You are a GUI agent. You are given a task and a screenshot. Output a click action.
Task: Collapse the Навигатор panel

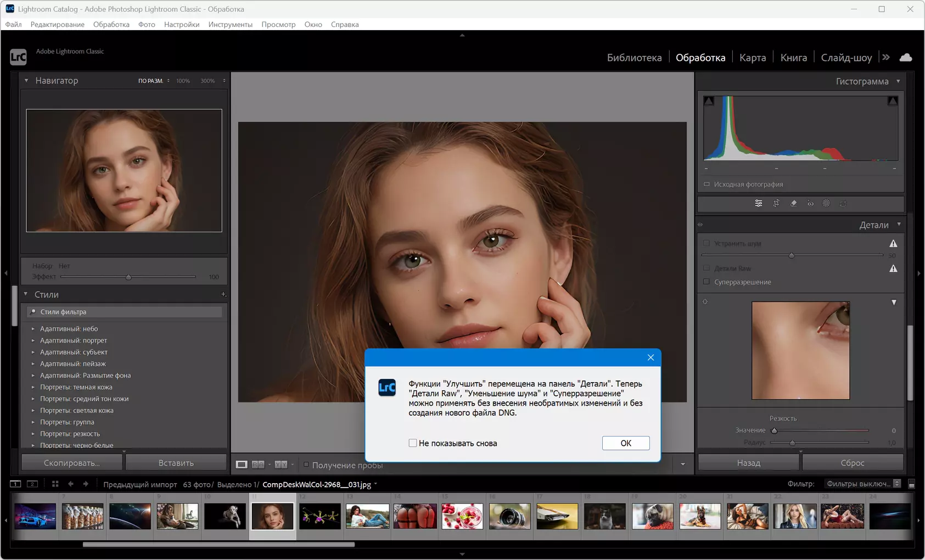(26, 81)
